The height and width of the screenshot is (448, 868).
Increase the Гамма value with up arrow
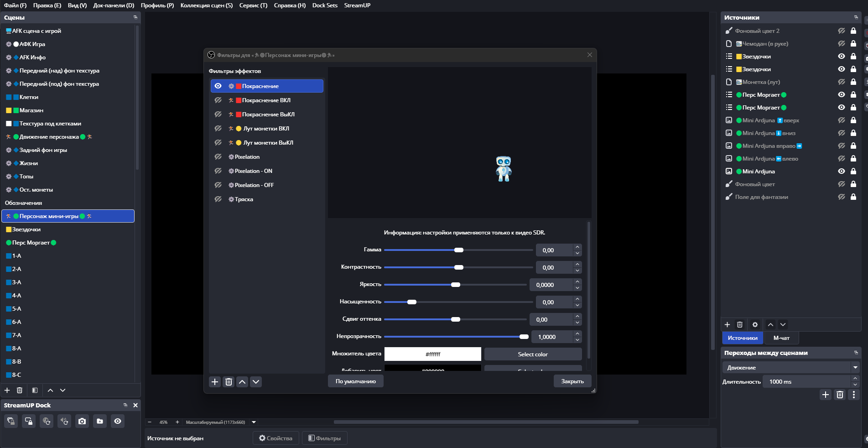(577, 247)
